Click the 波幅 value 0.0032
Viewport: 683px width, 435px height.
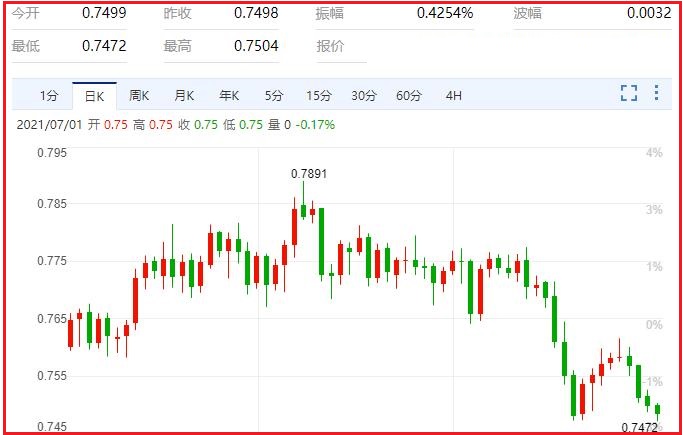click(x=649, y=13)
